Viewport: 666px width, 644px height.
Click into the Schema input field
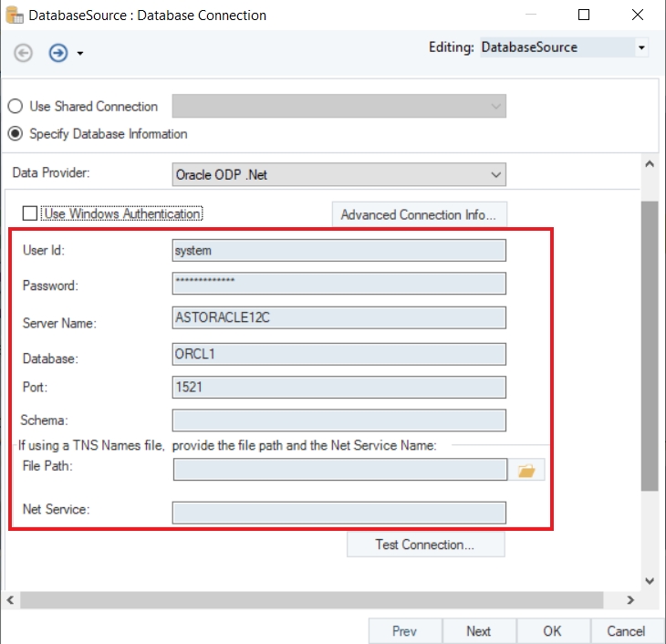(338, 420)
